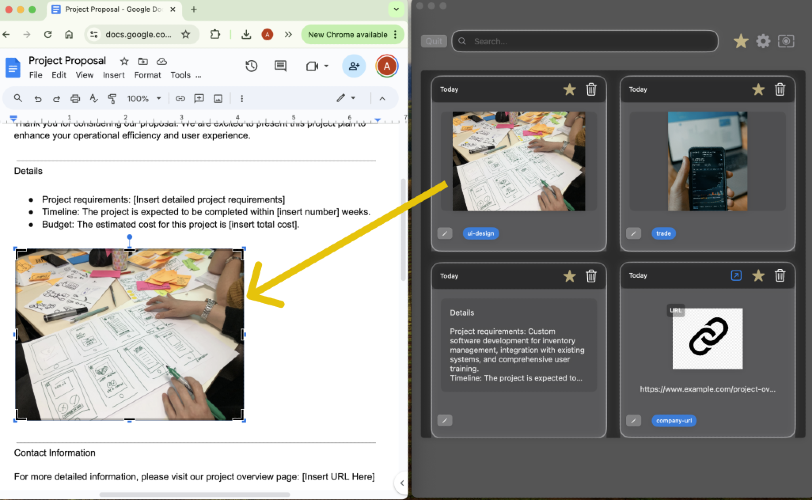Delete the ui-design image clip
This screenshot has height=500, width=812.
[x=591, y=90]
